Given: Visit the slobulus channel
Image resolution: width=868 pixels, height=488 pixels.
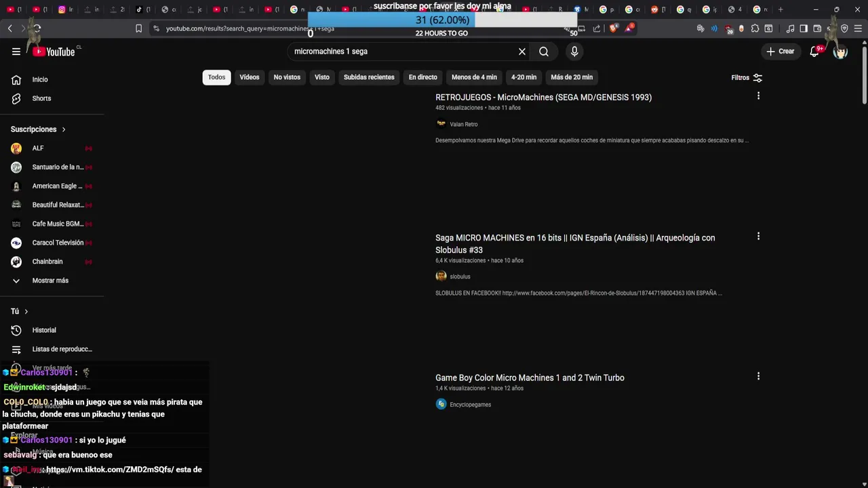Looking at the screenshot, I should click(x=460, y=277).
